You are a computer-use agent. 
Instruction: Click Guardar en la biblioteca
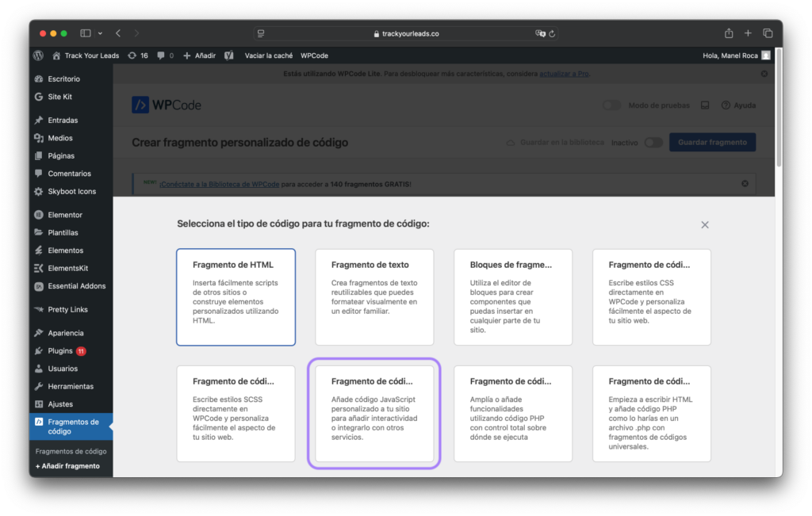[555, 143]
